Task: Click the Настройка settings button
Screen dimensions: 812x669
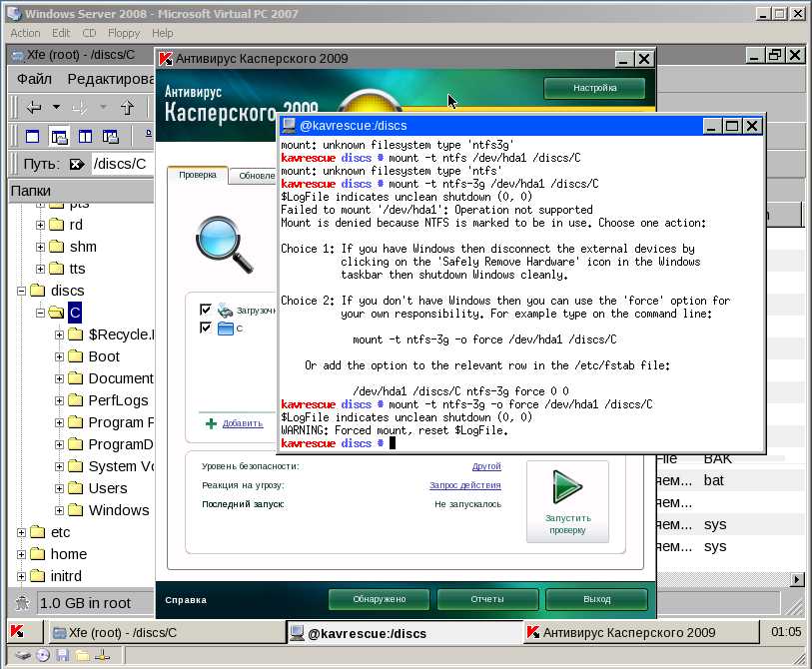Action: point(594,88)
